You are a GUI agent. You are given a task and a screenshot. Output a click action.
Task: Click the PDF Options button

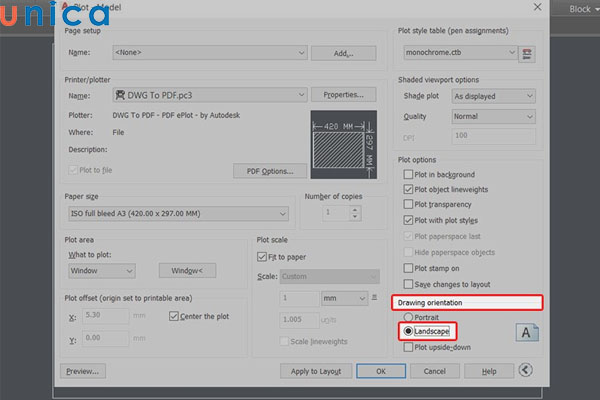coord(269,171)
